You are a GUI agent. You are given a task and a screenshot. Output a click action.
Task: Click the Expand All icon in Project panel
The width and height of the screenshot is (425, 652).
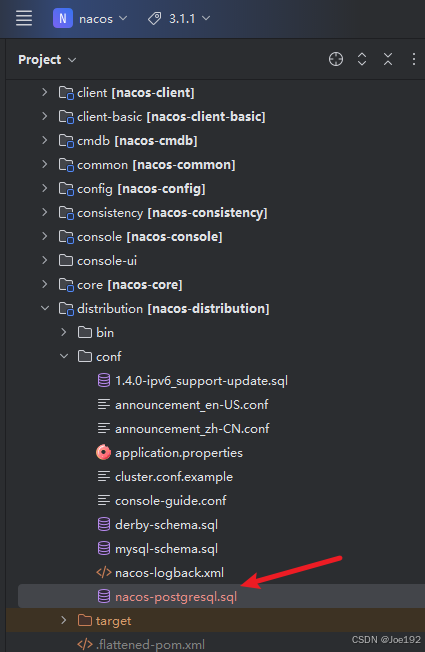pyautogui.click(x=362, y=59)
